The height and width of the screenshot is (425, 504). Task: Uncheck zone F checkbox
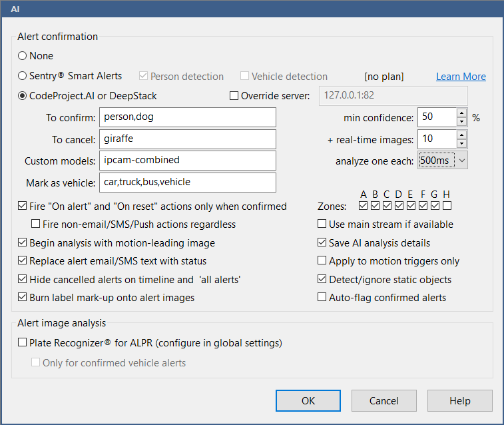423,205
